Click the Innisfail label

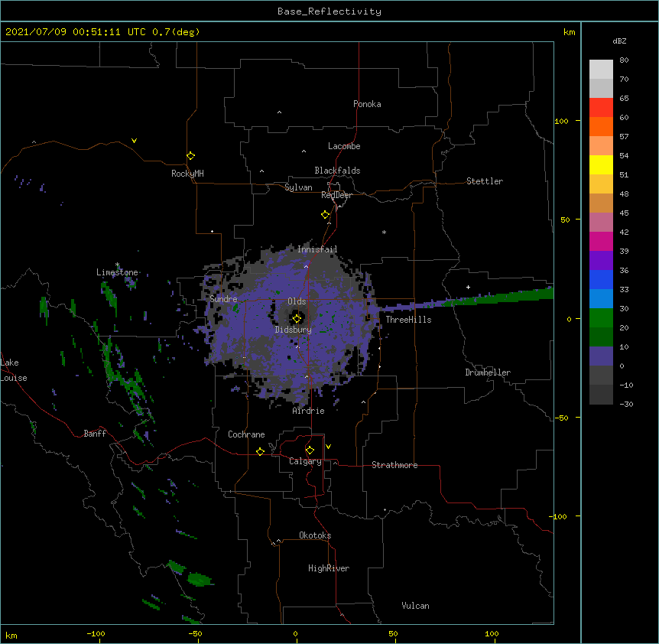(317, 249)
